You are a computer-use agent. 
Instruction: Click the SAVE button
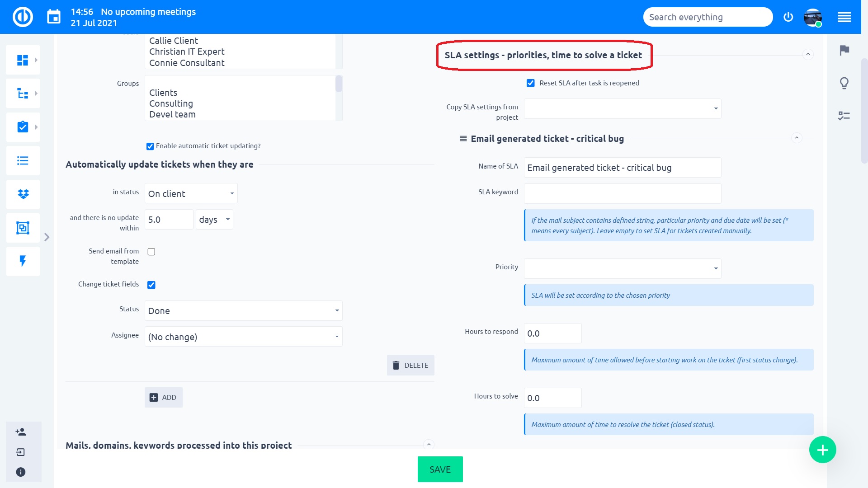[x=440, y=469]
